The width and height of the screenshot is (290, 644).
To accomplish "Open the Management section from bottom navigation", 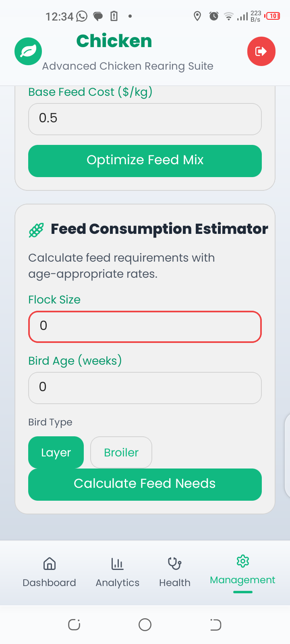I will (x=242, y=572).
